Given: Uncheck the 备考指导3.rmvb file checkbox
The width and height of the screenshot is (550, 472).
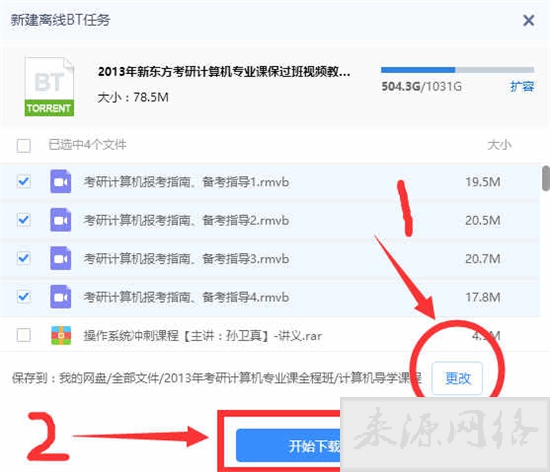Looking at the screenshot, I should (x=24, y=258).
